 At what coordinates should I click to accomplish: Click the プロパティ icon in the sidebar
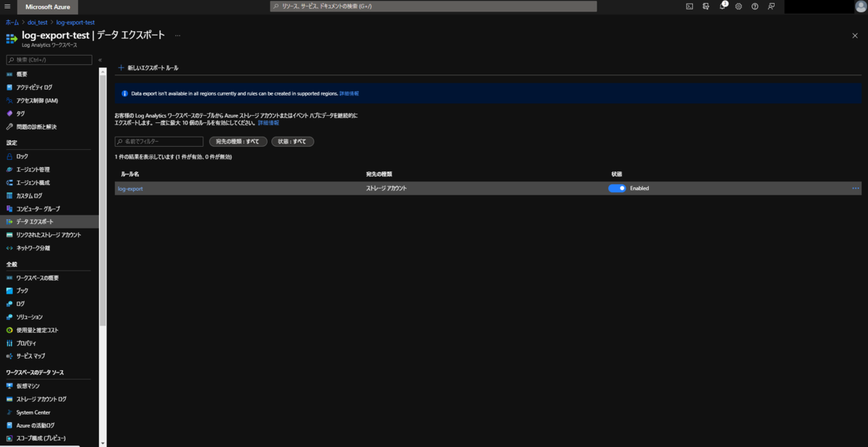click(9, 343)
